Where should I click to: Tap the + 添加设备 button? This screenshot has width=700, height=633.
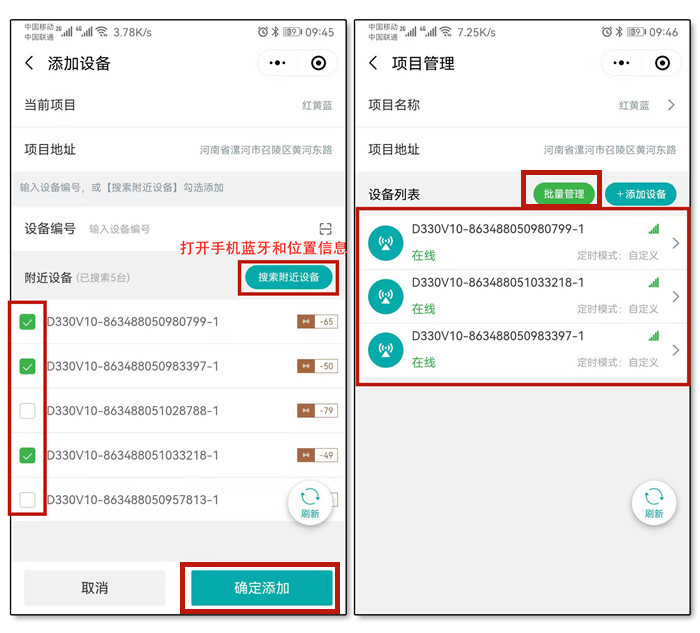tap(641, 194)
